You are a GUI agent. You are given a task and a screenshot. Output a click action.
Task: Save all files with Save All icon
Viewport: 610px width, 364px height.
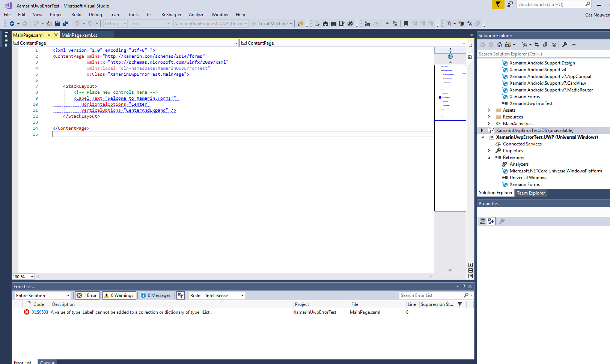pos(65,23)
